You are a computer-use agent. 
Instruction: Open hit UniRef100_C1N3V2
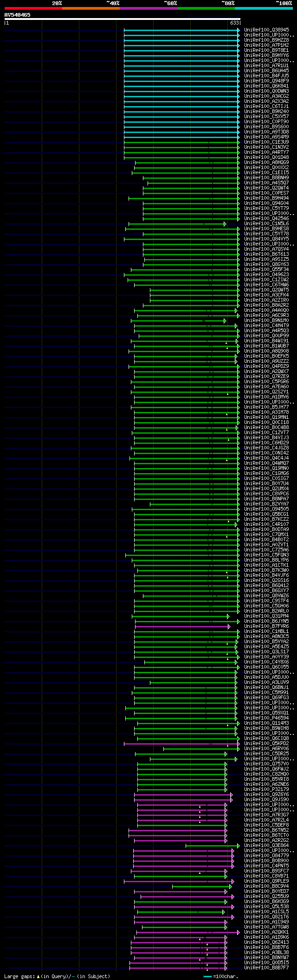[x=266, y=147]
